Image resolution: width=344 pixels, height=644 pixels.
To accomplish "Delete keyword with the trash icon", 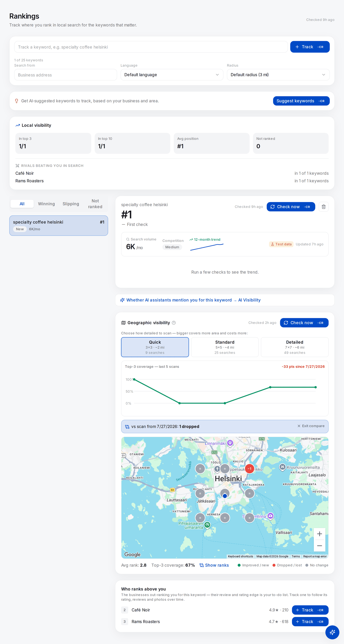I will click(323, 207).
